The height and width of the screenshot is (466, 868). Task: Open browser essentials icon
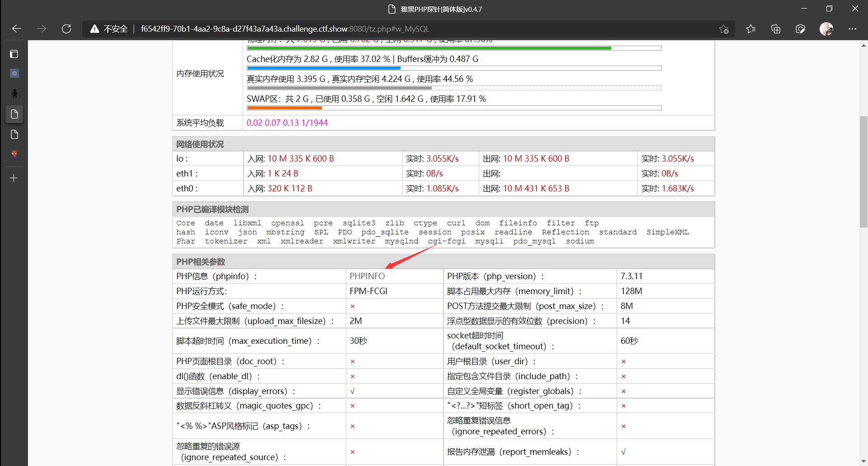tap(801, 29)
